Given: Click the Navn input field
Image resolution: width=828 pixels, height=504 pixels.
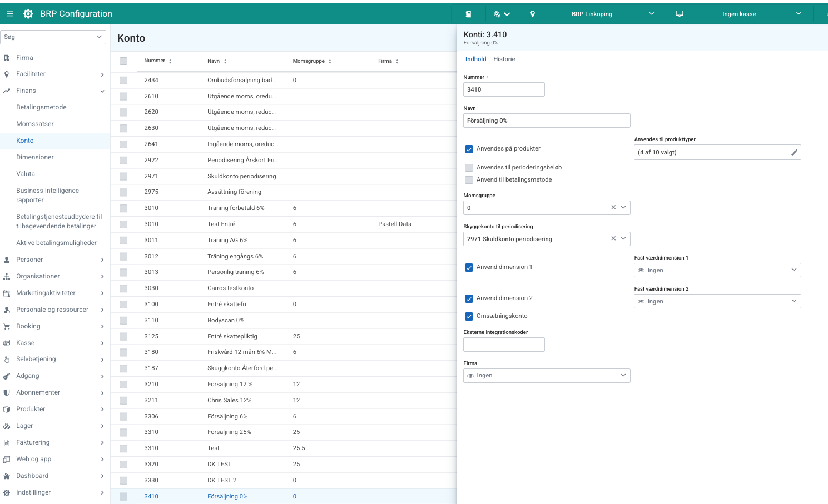Looking at the screenshot, I should tap(546, 121).
